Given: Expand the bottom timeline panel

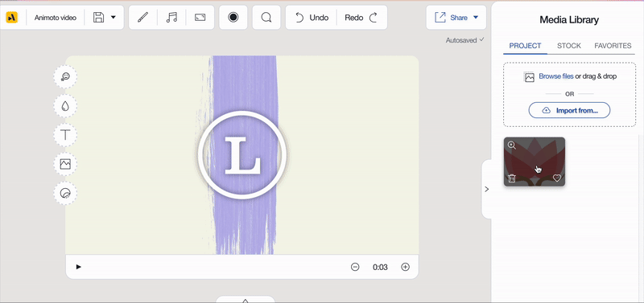Looking at the screenshot, I should pyautogui.click(x=246, y=300).
